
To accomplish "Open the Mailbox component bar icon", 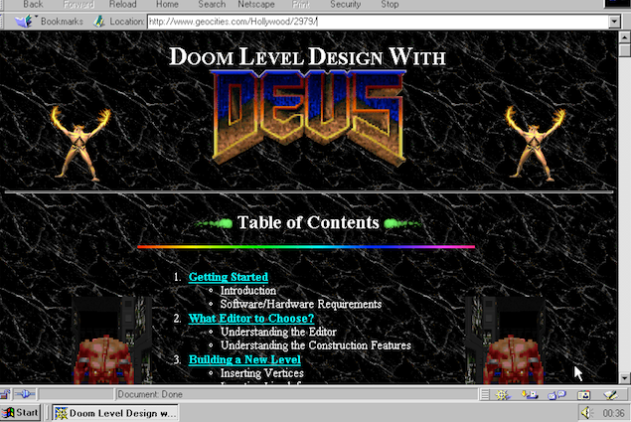I will click(x=530, y=395).
